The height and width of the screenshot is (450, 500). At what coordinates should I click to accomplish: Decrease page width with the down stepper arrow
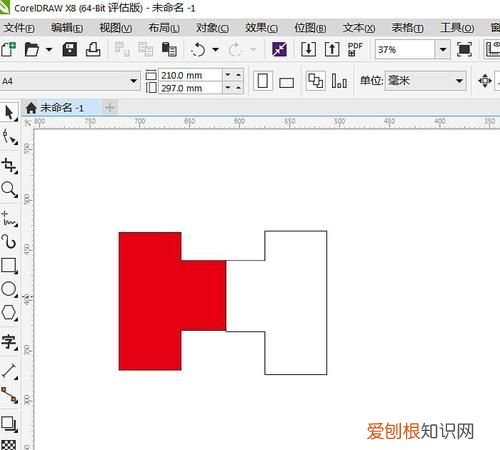[x=228, y=75]
